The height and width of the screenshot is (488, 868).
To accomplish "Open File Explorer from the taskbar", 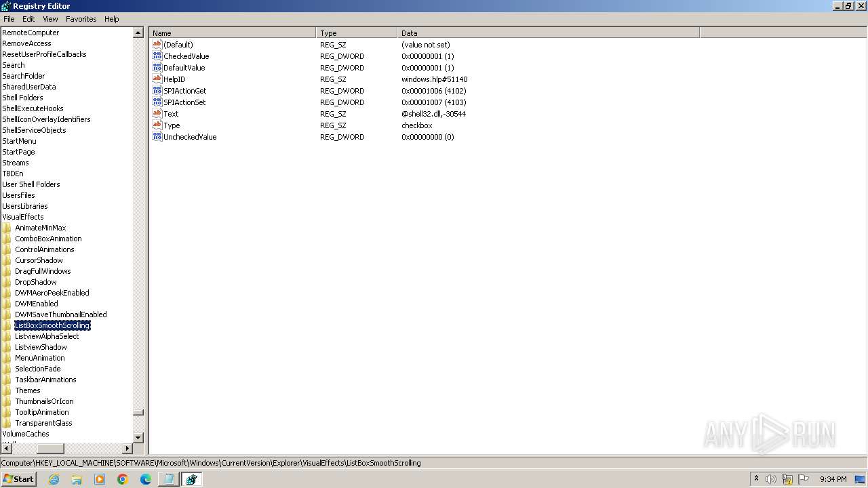I will point(77,479).
